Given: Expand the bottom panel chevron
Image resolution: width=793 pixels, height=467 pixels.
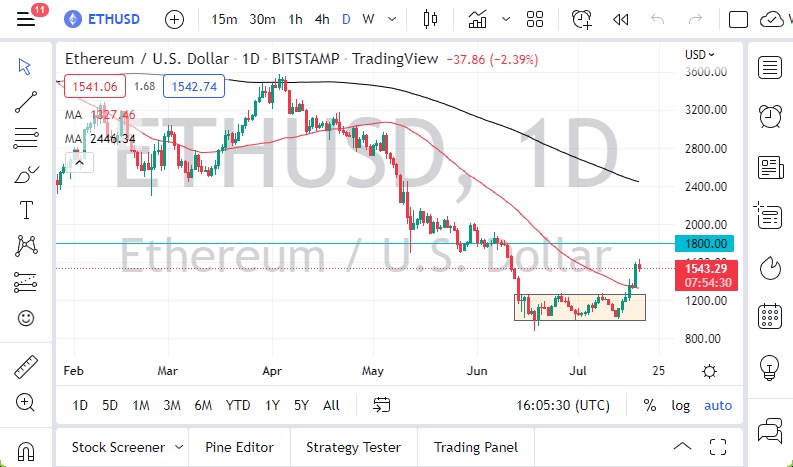Looking at the screenshot, I should [x=682, y=447].
